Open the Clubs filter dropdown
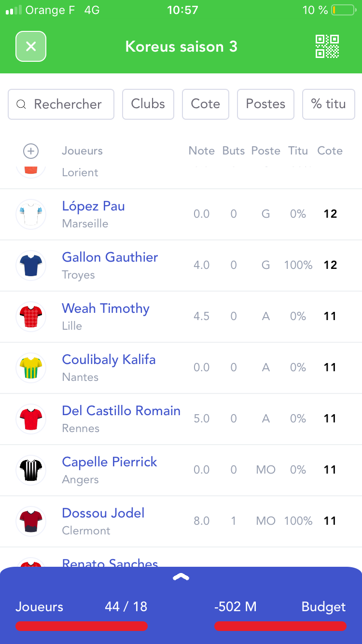The image size is (362, 644). (148, 104)
